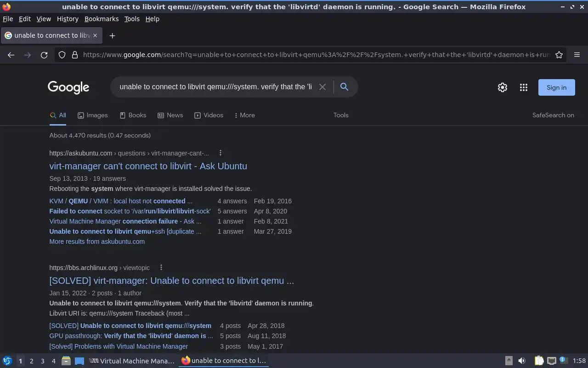
Task: Switch to workspace 4 in taskbar
Action: 53,361
